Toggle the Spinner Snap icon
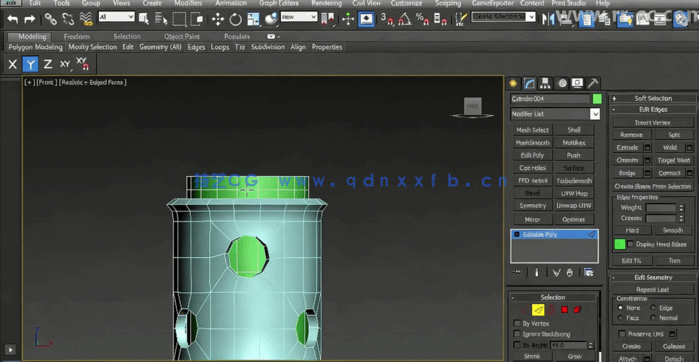The height and width of the screenshot is (362, 699). (440, 19)
